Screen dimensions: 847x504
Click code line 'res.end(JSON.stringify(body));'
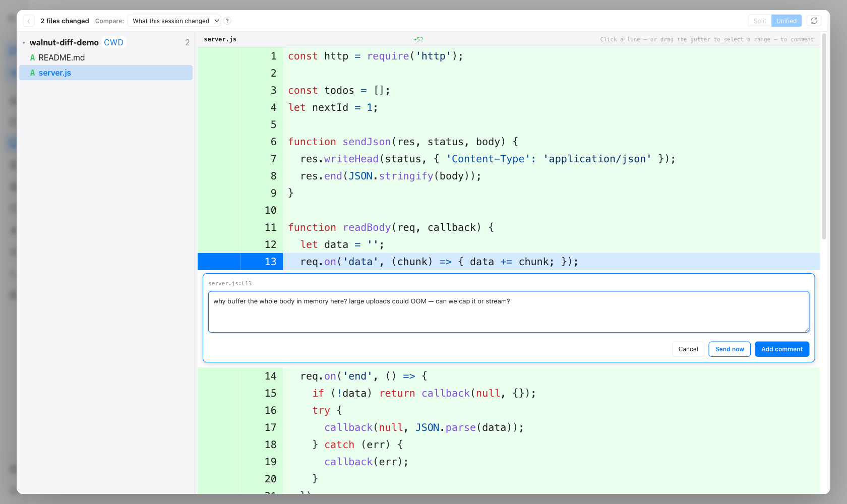tap(391, 176)
